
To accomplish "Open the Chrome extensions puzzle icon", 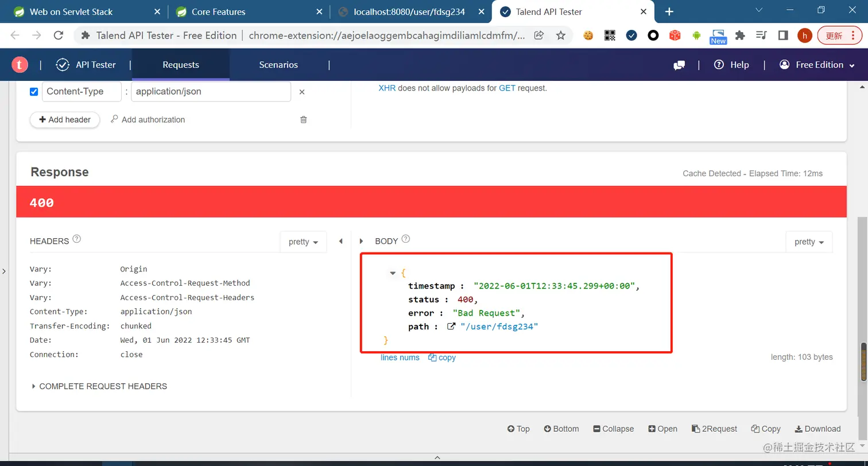I will coord(740,36).
